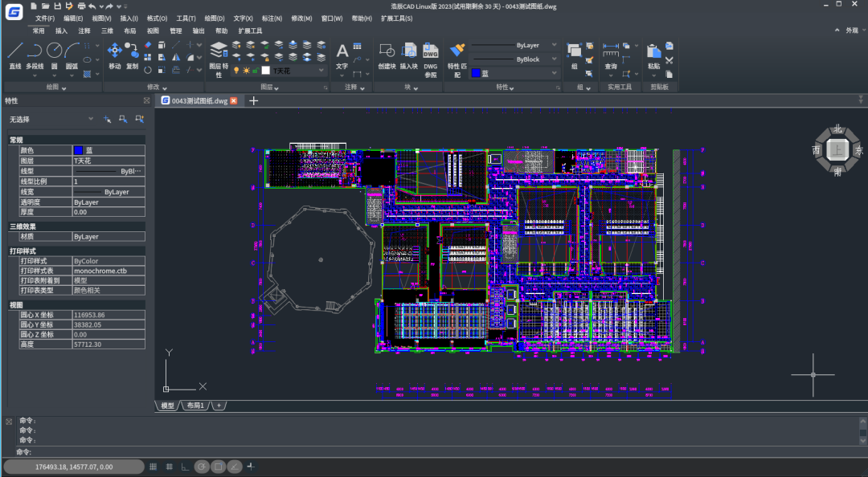Open the ByLayer linetype dropdown in ribbon

tap(555, 46)
